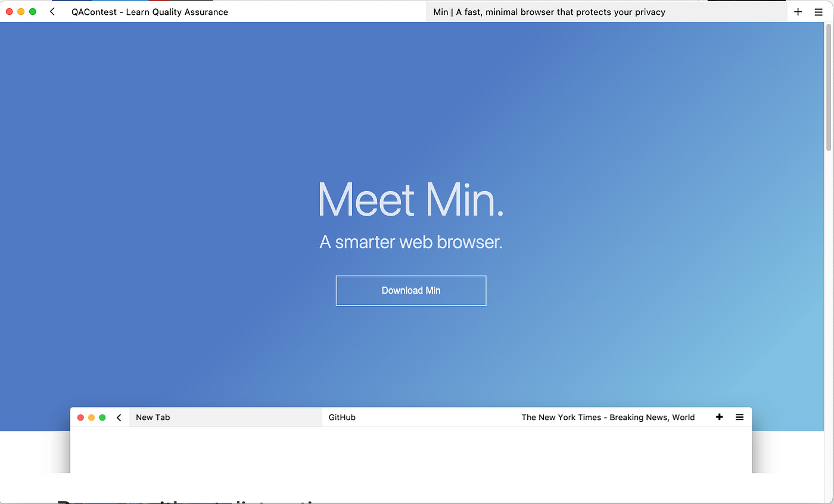This screenshot has height=504, width=834.
Task: Click the back arrow in preview image
Action: tap(119, 418)
